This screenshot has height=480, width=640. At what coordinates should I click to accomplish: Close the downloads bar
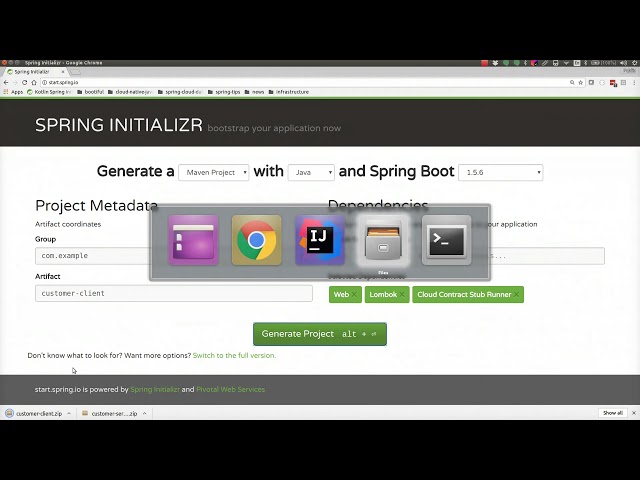coord(634,413)
